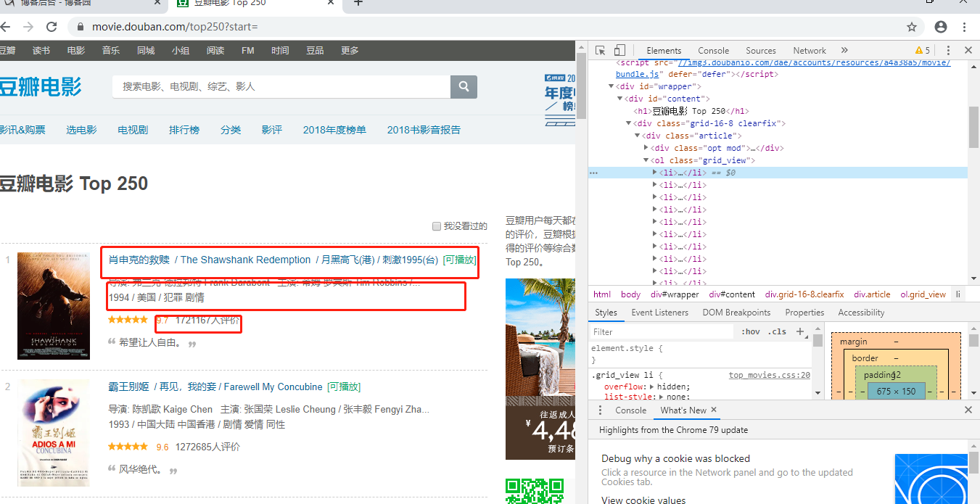Collapse the div id wrapper node
980x504 pixels.
point(612,86)
